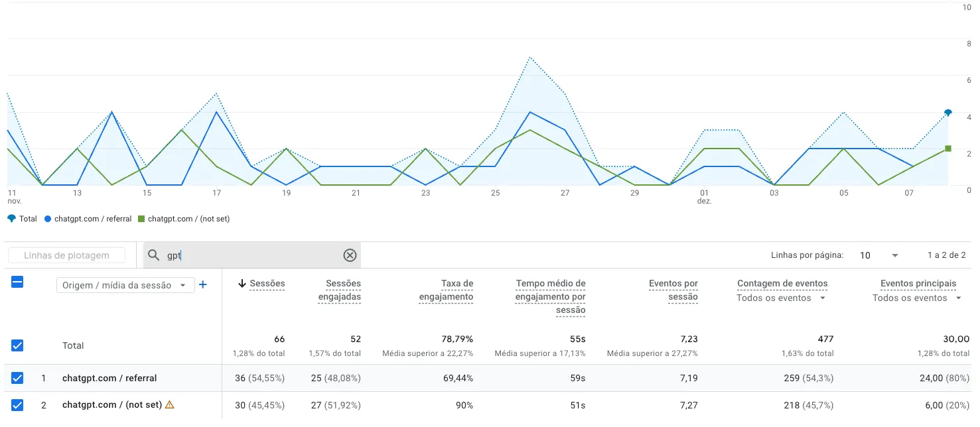Clear the search field with the X icon
This screenshot has width=980, height=427.
pos(350,255)
